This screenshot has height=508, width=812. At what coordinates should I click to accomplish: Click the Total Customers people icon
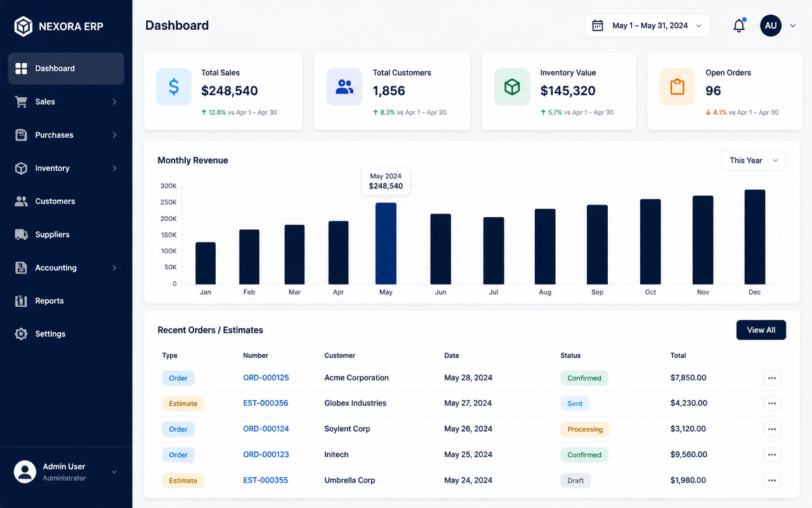[x=344, y=86]
